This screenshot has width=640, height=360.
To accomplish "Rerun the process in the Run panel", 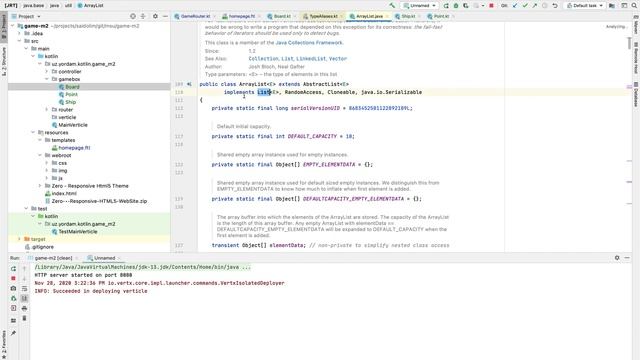I will click(13, 269).
